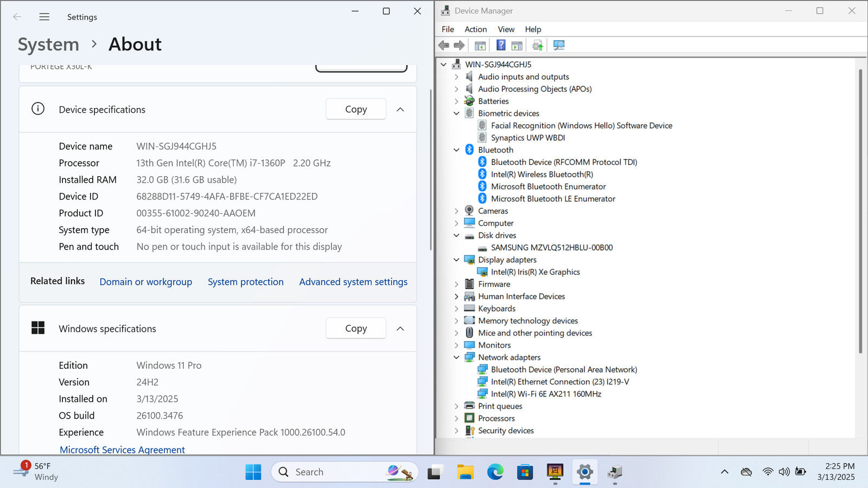Collapse the Device specifications section

(400, 110)
